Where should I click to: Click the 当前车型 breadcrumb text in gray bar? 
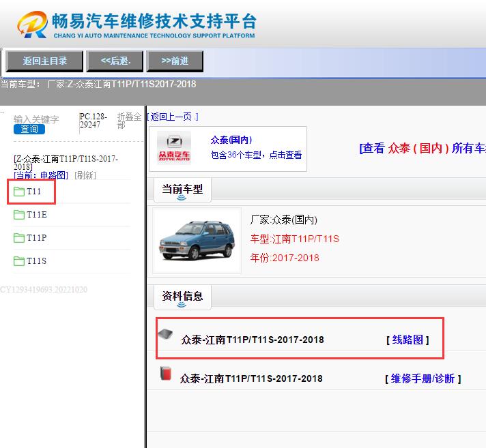(x=98, y=84)
